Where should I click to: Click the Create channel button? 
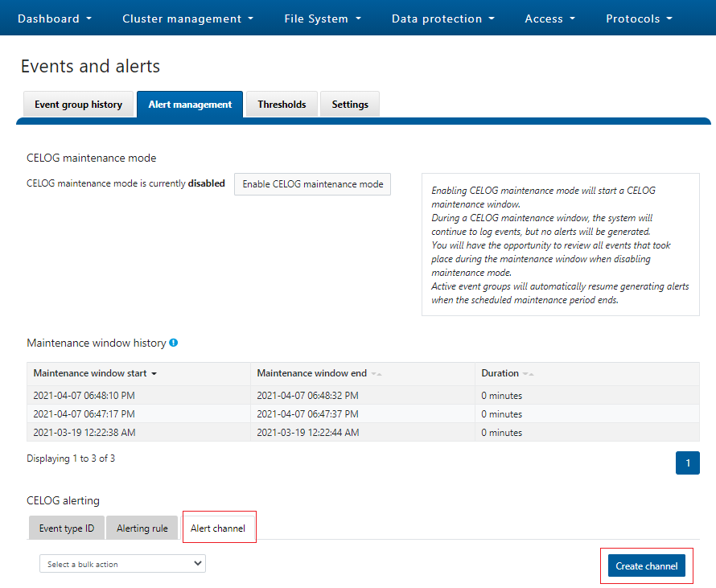646,565
